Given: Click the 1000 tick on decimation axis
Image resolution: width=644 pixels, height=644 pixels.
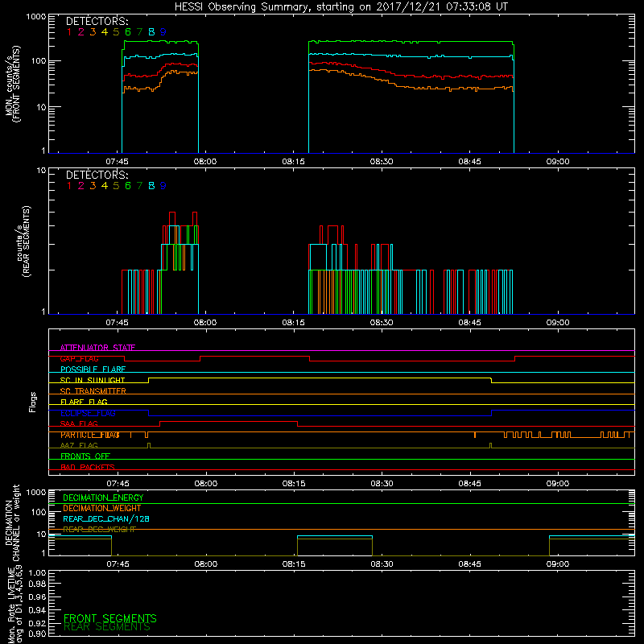Looking at the screenshot, I should pos(36,493).
